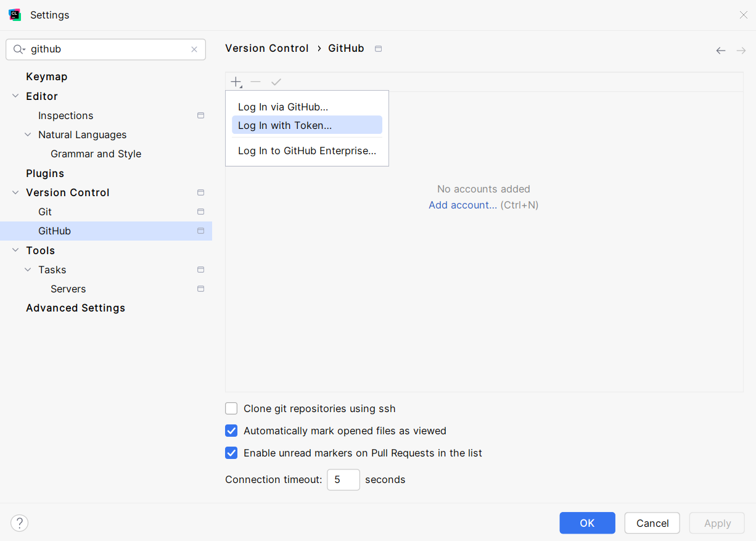The width and height of the screenshot is (756, 541).
Task: Click the settings icon on Servers row
Action: click(x=200, y=289)
